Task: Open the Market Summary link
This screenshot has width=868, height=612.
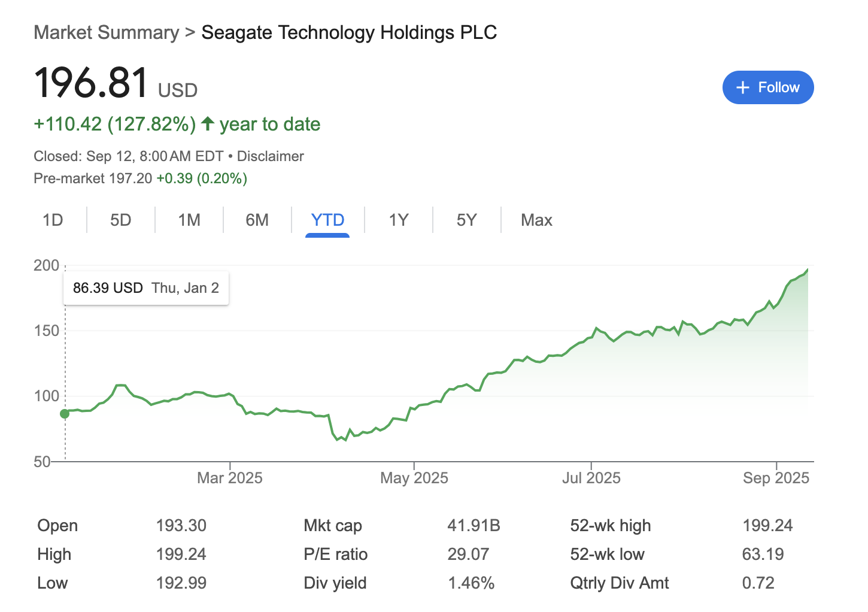Action: point(106,32)
